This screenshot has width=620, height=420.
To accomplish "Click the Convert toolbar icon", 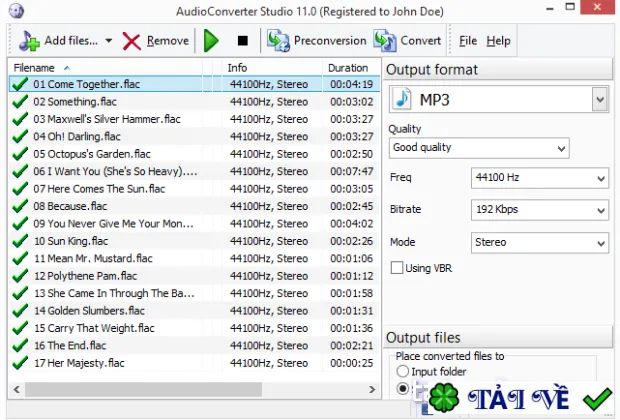I will click(385, 41).
